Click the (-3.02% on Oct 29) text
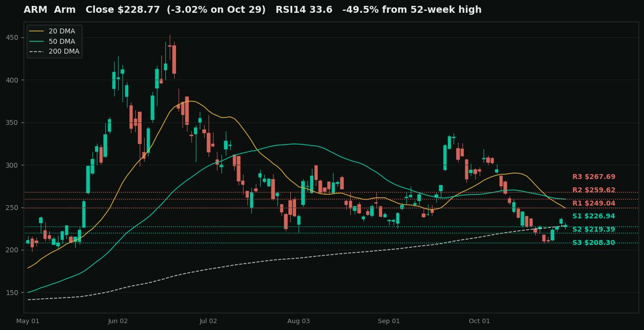644x330 pixels. click(216, 10)
